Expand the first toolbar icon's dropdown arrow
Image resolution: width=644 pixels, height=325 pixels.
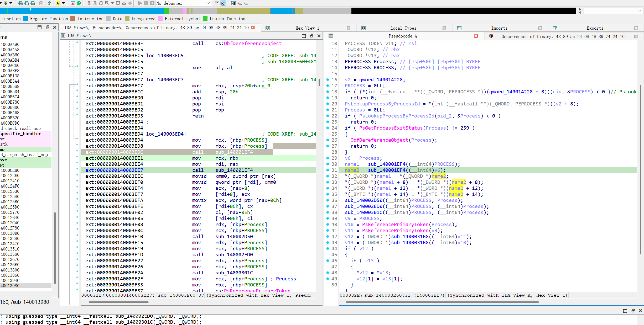(x=11, y=3)
